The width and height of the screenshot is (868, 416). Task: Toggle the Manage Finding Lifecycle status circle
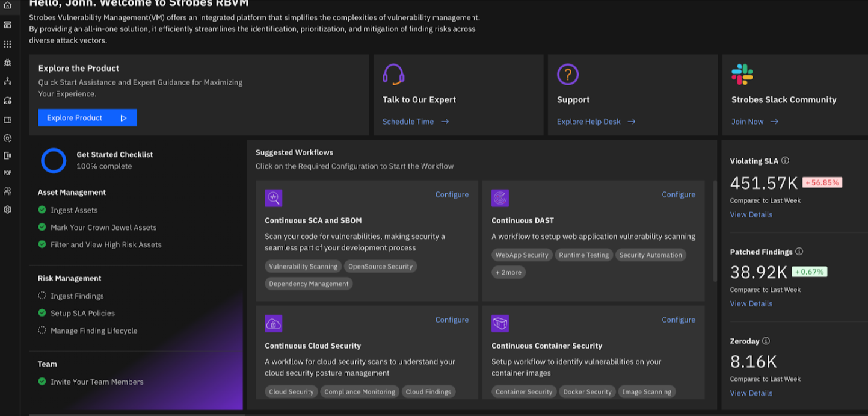pos(42,330)
